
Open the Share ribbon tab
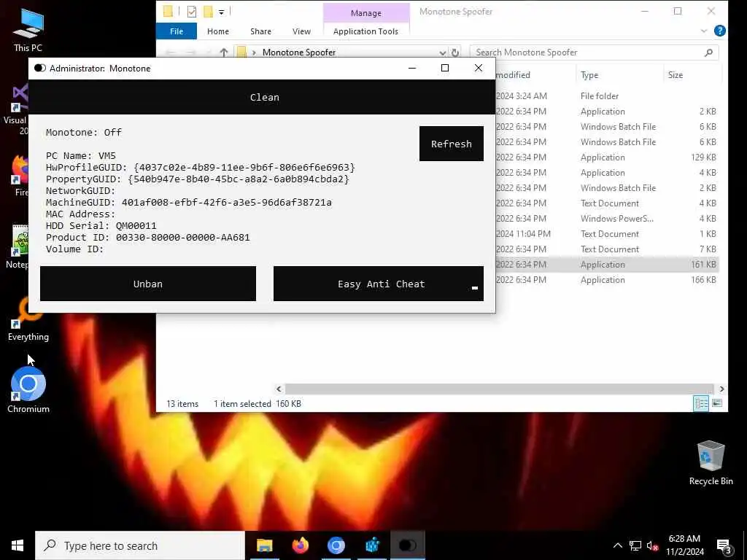click(260, 31)
